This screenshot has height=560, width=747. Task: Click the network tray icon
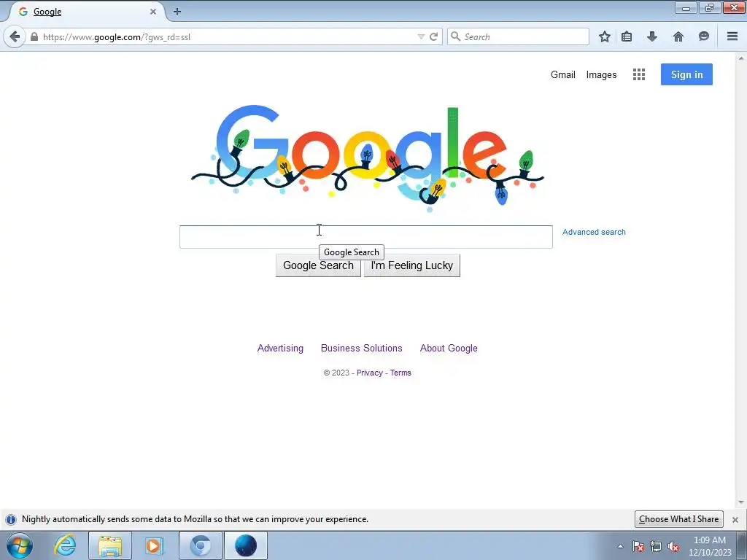tap(656, 547)
